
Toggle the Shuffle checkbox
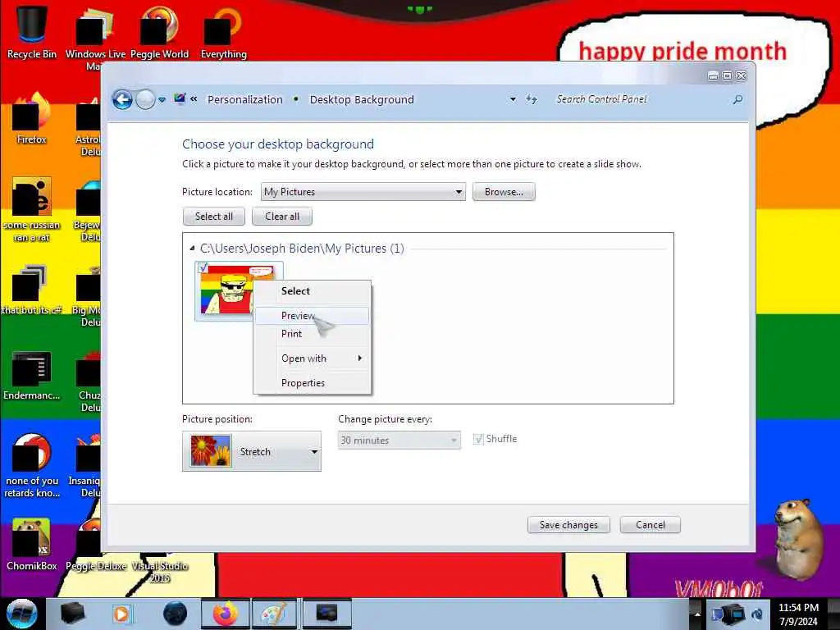pos(478,440)
